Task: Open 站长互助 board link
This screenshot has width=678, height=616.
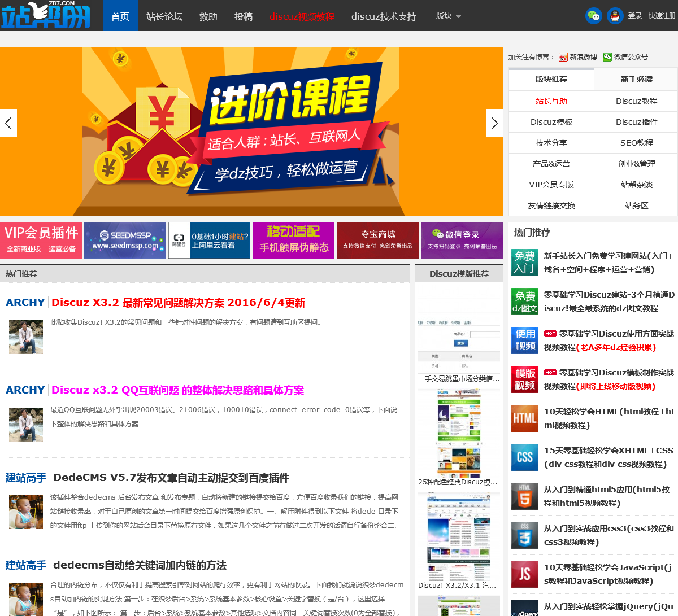Action: click(551, 101)
